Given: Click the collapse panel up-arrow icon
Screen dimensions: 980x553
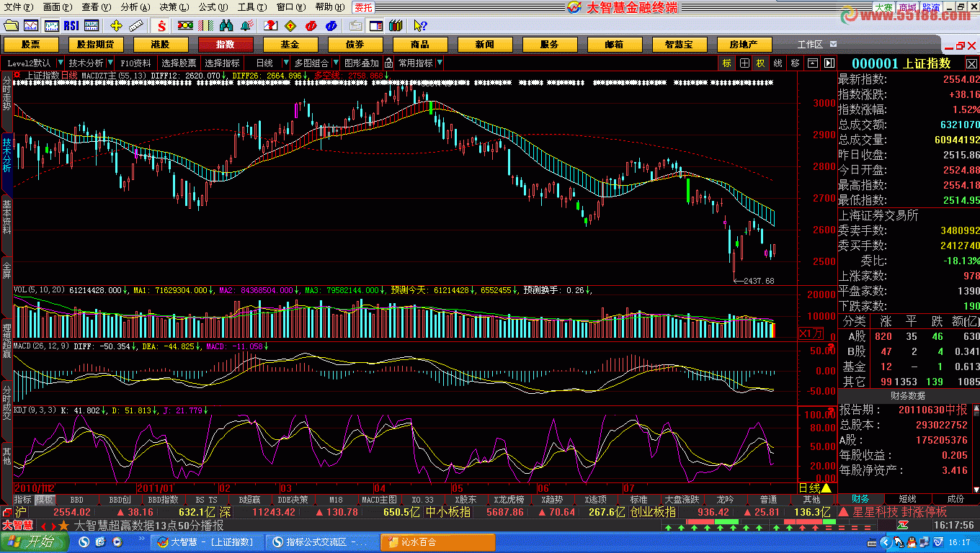Looking at the screenshot, I should tap(813, 63).
